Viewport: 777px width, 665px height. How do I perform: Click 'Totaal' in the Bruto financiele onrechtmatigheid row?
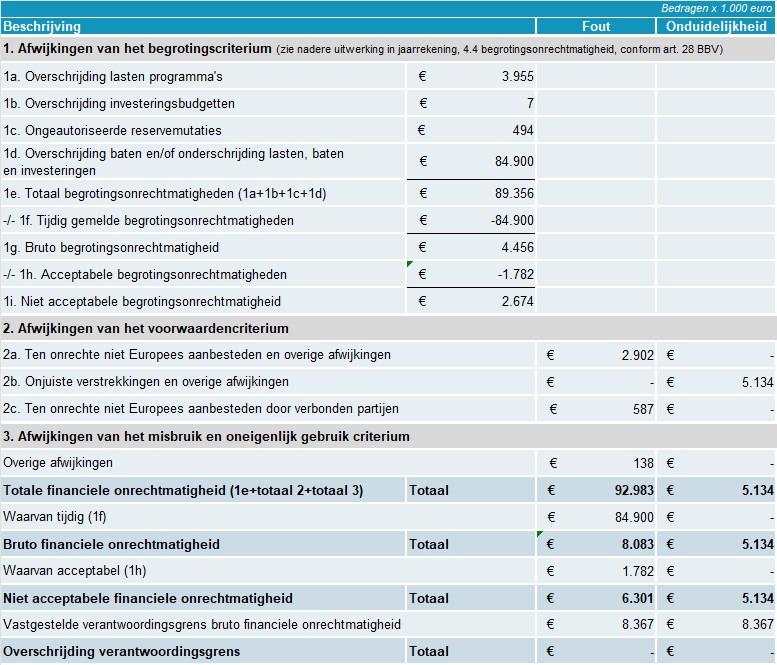429,545
